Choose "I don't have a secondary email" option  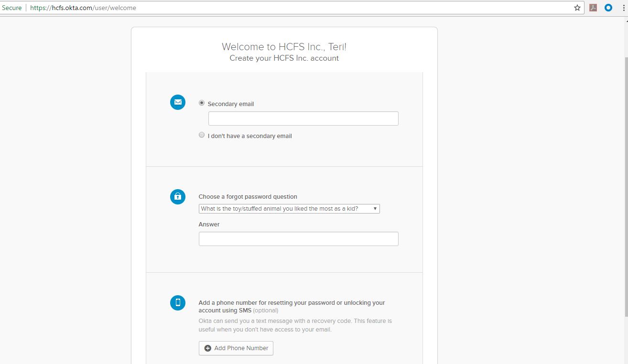tap(202, 135)
